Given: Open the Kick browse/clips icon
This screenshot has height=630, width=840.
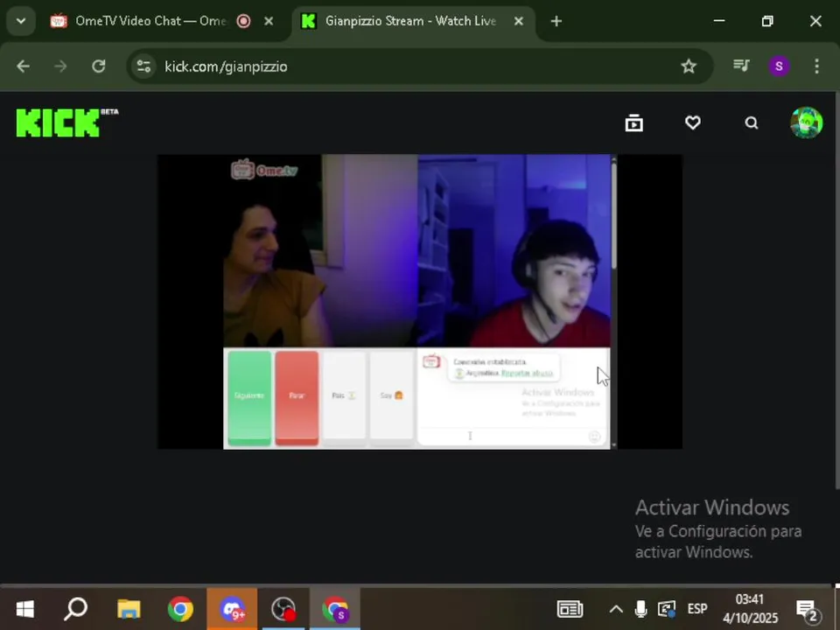Looking at the screenshot, I should coord(633,122).
